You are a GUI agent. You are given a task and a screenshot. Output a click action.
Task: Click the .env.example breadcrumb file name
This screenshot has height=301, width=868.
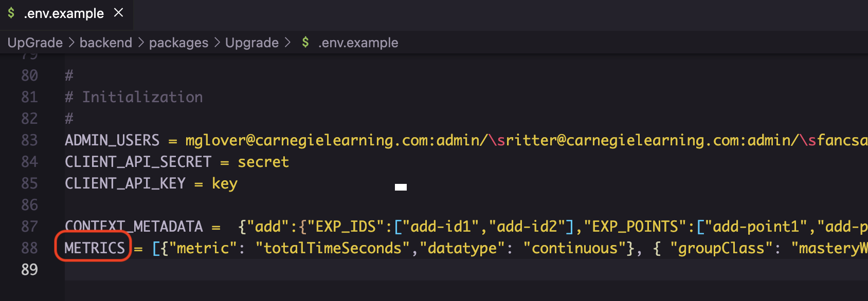point(358,43)
